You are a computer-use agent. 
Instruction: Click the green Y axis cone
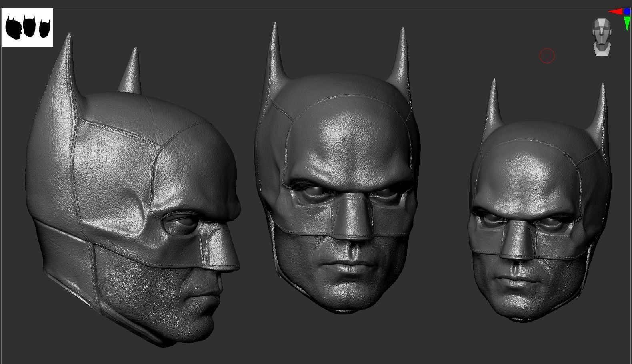click(x=627, y=24)
